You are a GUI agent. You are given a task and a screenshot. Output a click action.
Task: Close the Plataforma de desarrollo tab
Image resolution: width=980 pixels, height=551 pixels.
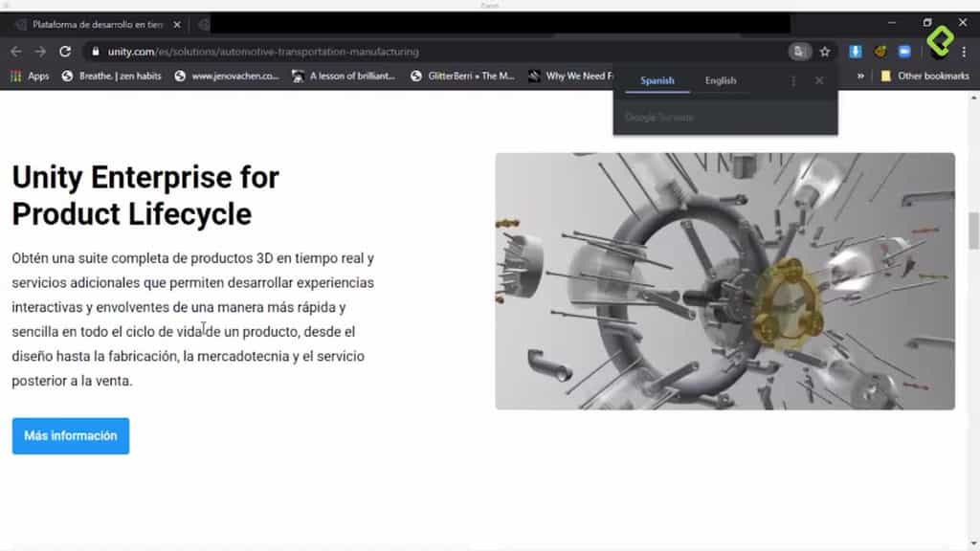(x=177, y=25)
